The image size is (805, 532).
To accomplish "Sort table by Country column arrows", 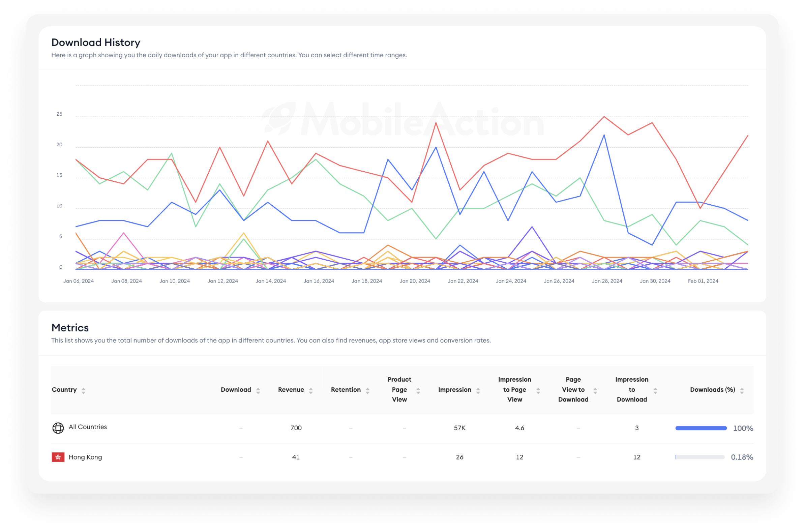I will pos(84,391).
